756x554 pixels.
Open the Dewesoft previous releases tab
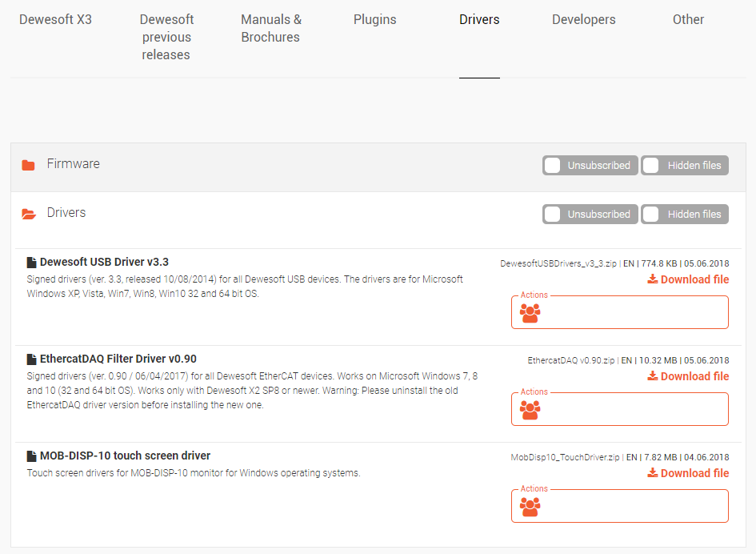pos(166,37)
